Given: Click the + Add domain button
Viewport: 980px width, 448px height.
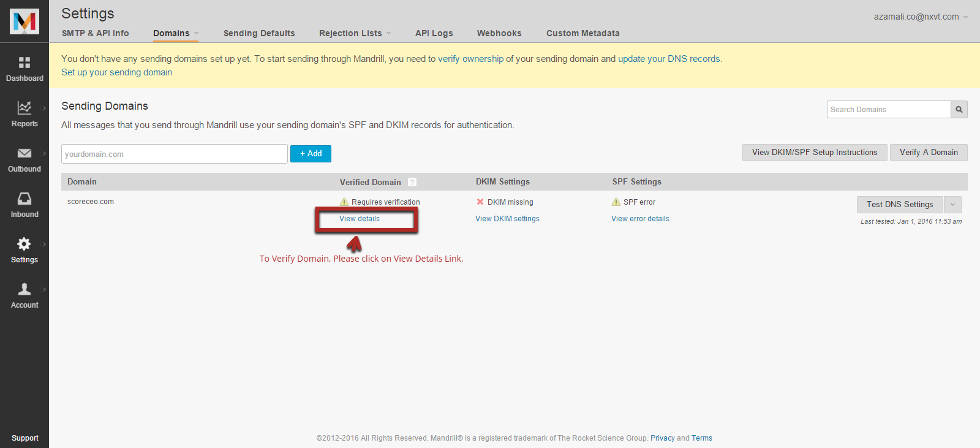Looking at the screenshot, I should point(311,154).
